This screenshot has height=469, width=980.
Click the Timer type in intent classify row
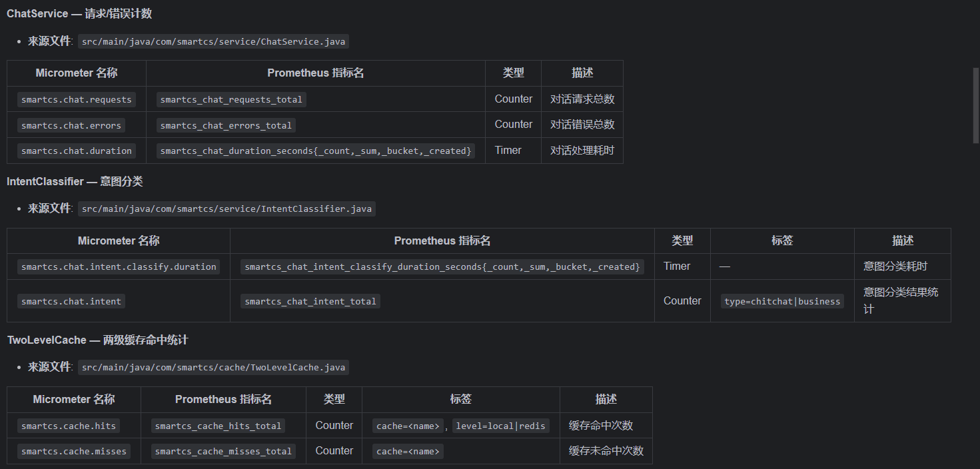tap(677, 266)
